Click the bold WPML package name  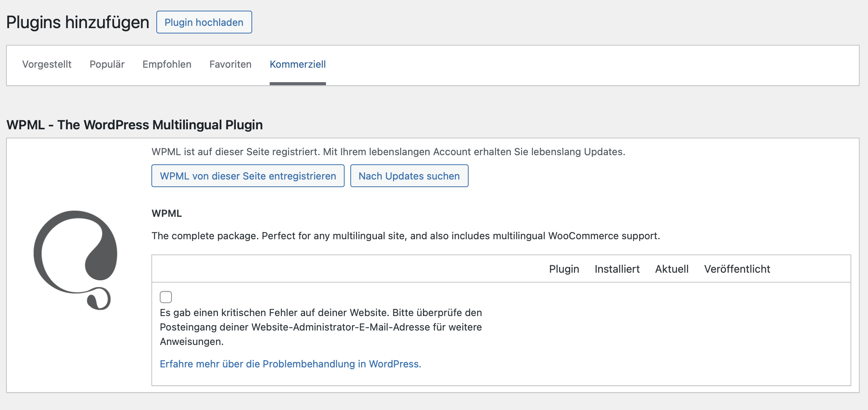[x=167, y=213]
